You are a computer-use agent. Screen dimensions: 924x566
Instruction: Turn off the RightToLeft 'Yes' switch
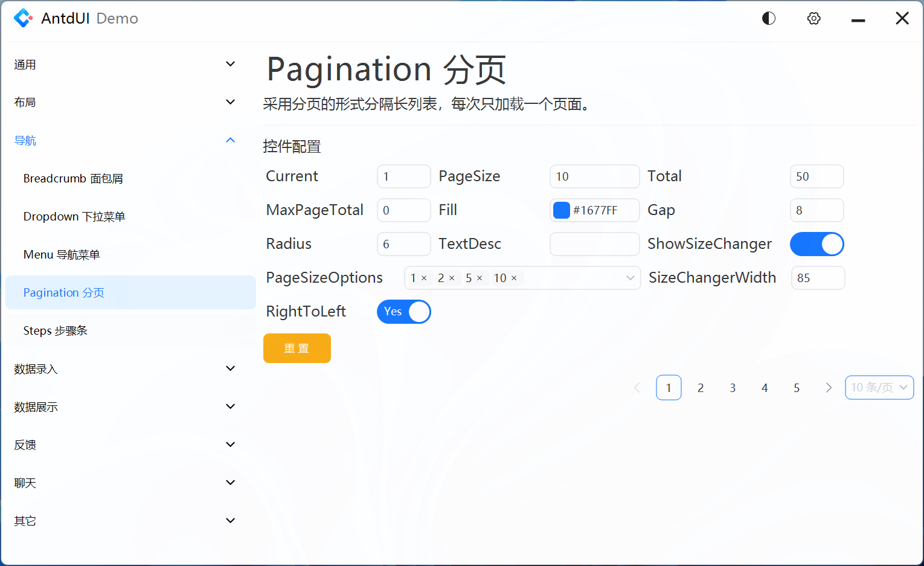click(403, 312)
